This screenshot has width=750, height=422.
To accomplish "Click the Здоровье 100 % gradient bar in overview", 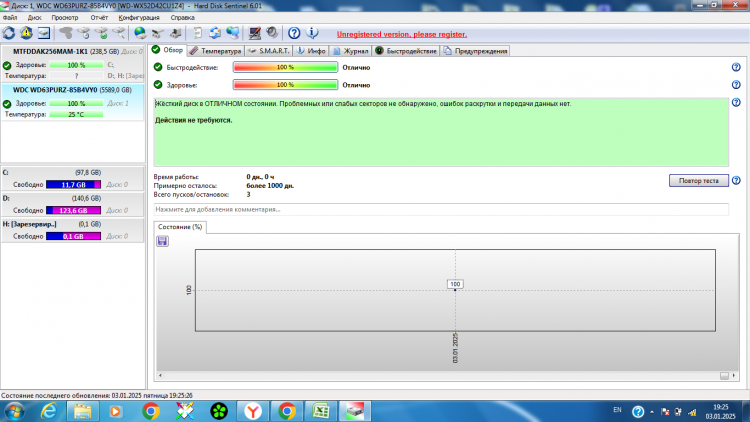I will (x=285, y=85).
